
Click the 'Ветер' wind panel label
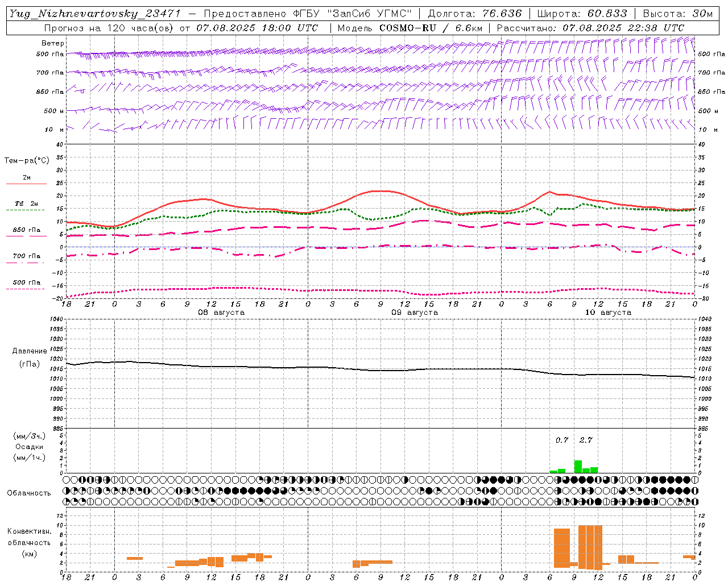[x=53, y=43]
